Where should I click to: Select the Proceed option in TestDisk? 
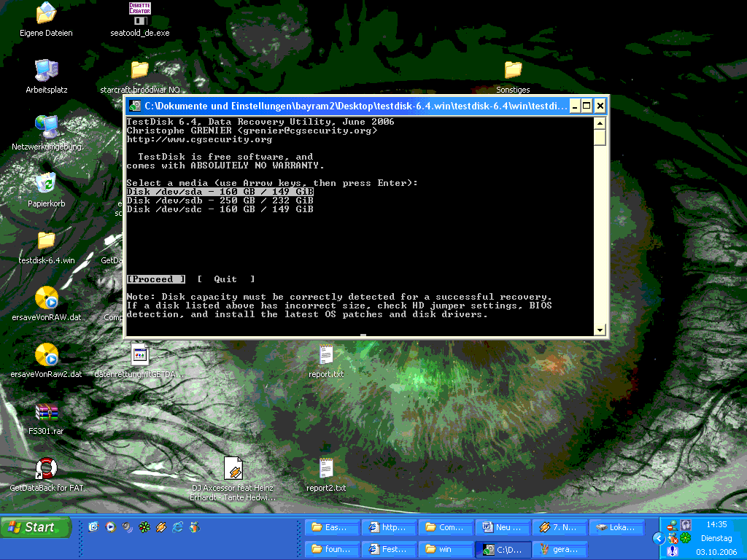[156, 279]
